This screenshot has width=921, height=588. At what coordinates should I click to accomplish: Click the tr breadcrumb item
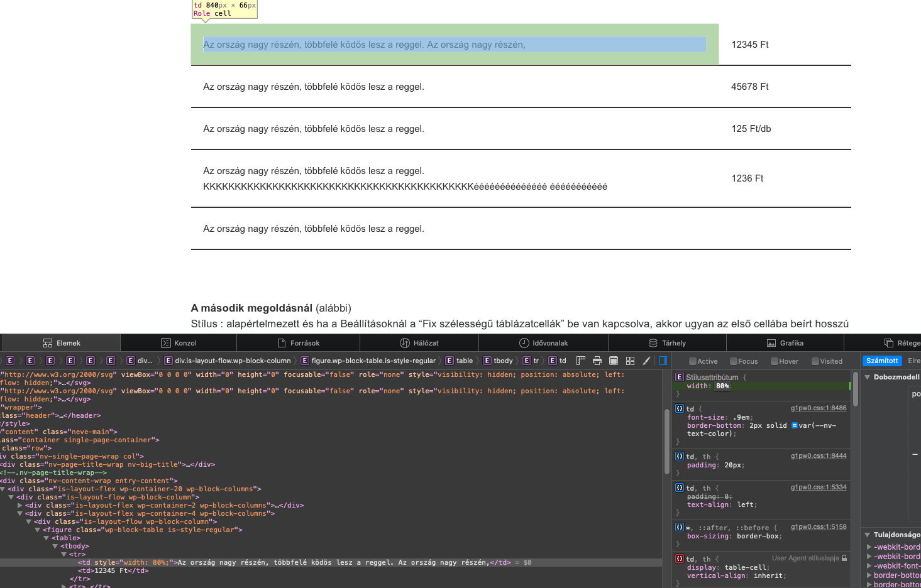pos(531,361)
